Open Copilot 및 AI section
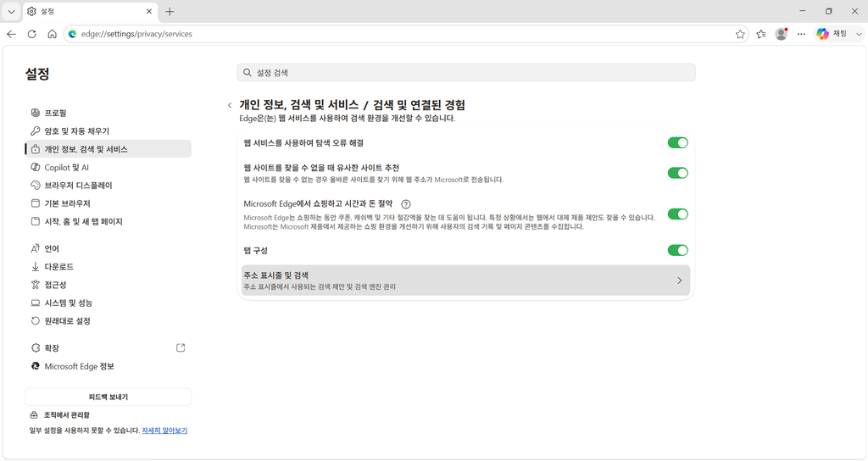The image size is (868, 461). coord(108,167)
